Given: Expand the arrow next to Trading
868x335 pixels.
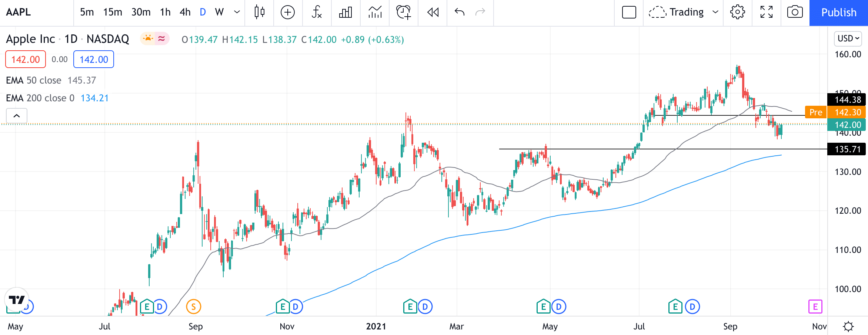Looking at the screenshot, I should tap(715, 12).
